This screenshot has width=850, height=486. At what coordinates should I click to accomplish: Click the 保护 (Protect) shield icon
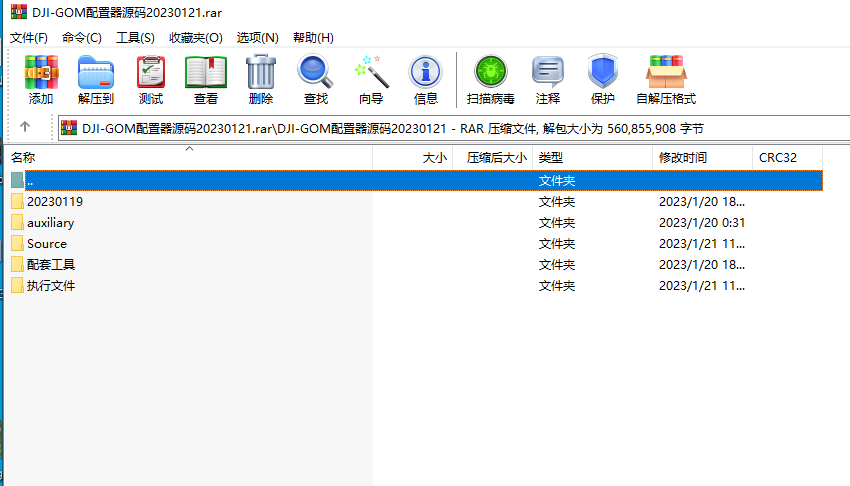tap(603, 72)
